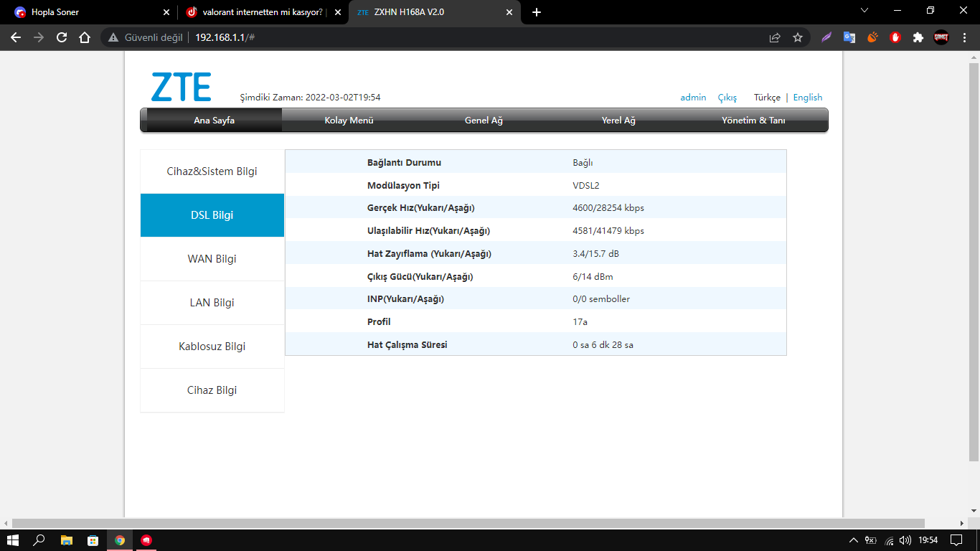Close the Hopla Soner tab
This screenshot has width=980, height=551.
tap(166, 12)
